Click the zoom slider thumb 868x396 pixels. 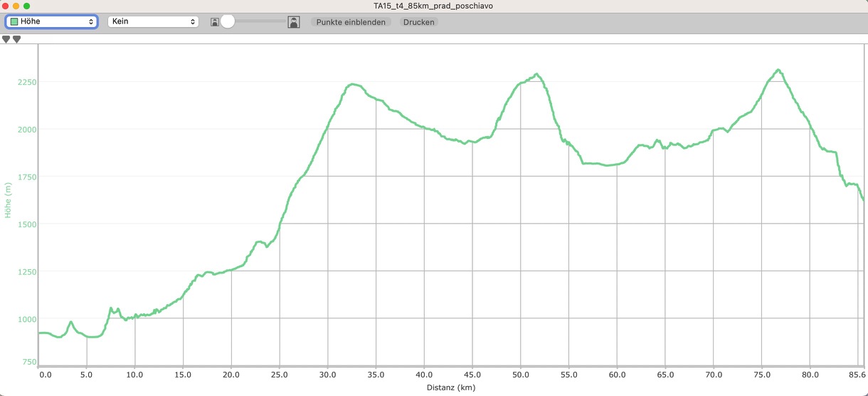(228, 21)
